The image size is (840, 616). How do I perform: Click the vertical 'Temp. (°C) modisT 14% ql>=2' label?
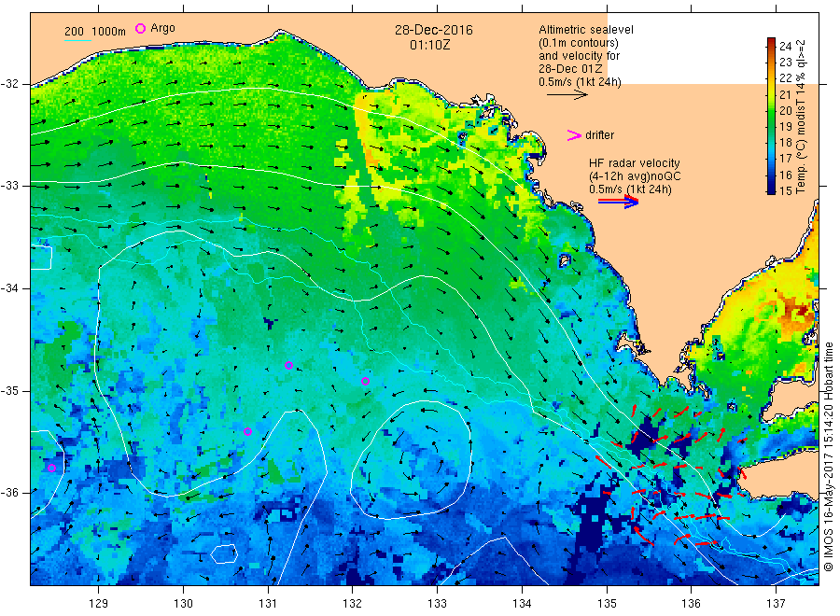point(801,117)
